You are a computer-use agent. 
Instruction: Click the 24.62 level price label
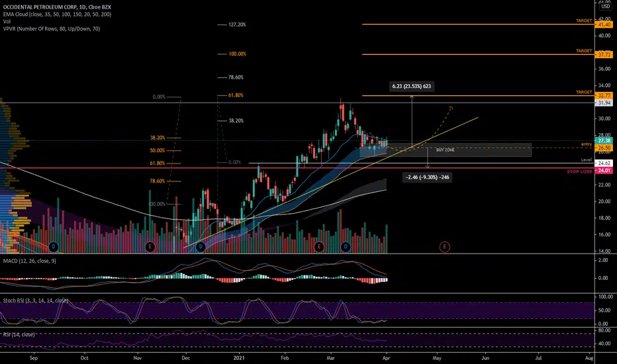604,163
